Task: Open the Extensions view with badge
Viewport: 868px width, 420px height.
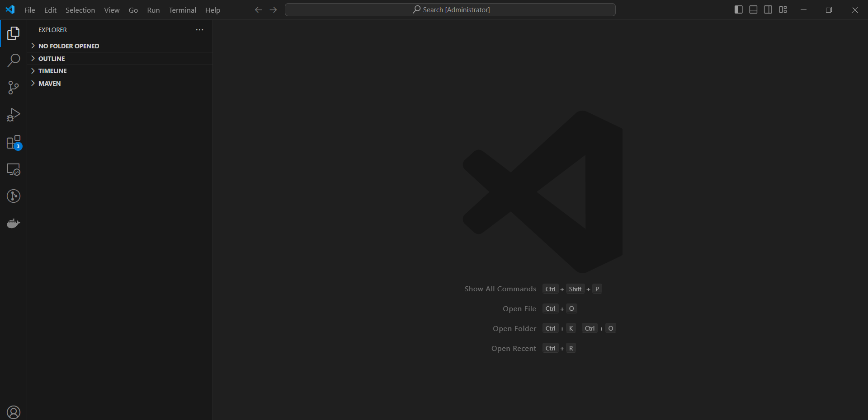Action: [x=14, y=142]
